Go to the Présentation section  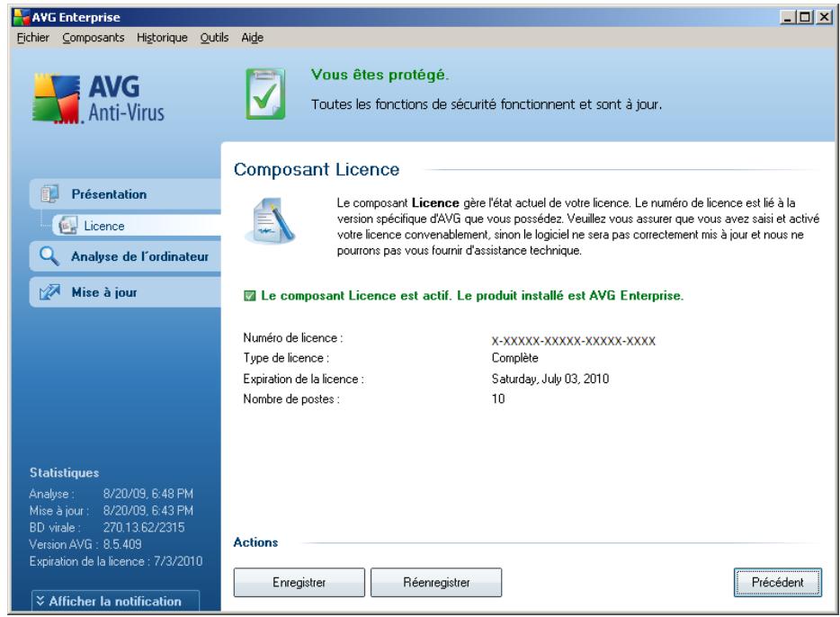pyautogui.click(x=125, y=194)
